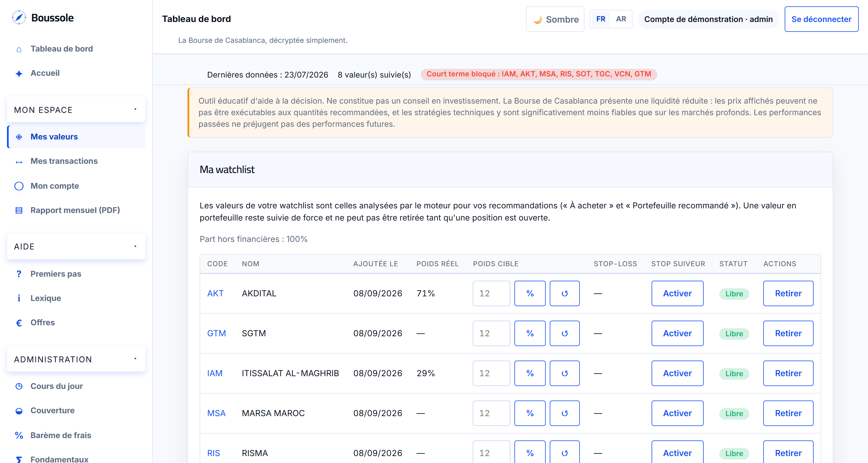Open the Lexique help page

coord(76,298)
